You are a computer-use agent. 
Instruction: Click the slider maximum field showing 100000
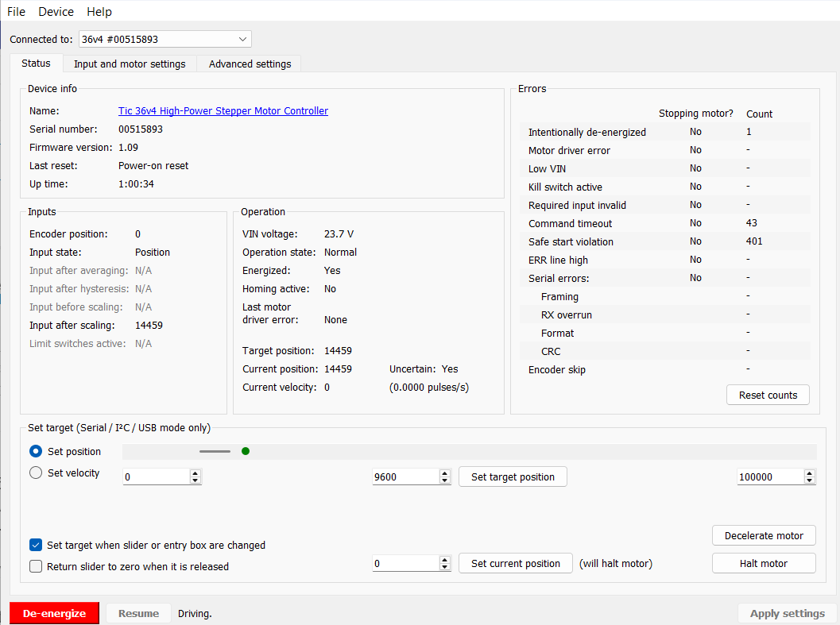click(770, 476)
